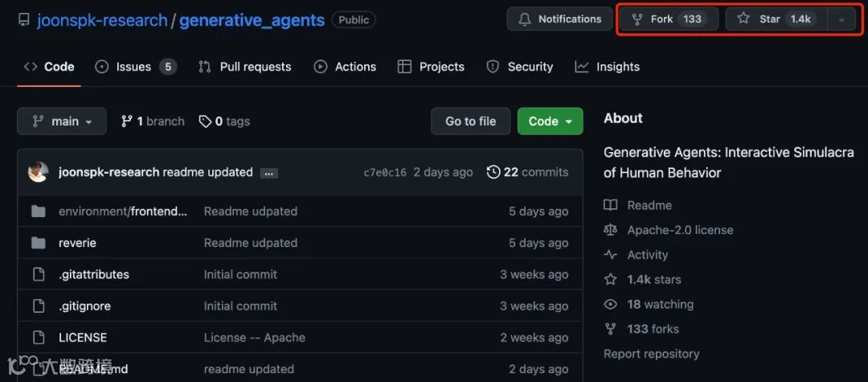868x382 pixels.
Task: Open commit hash c7e0c16
Action: (385, 173)
